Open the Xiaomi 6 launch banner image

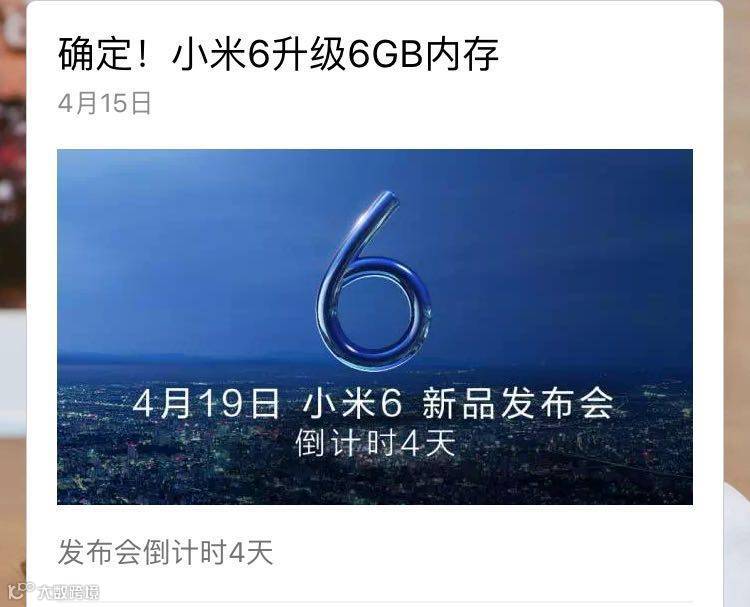coord(375,327)
